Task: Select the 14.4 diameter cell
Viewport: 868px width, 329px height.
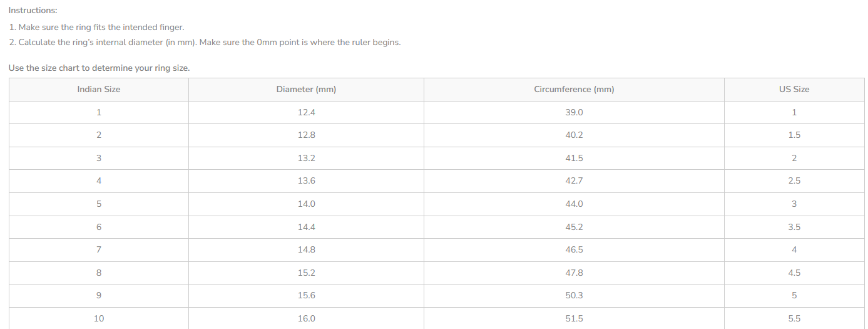Action: pos(306,227)
